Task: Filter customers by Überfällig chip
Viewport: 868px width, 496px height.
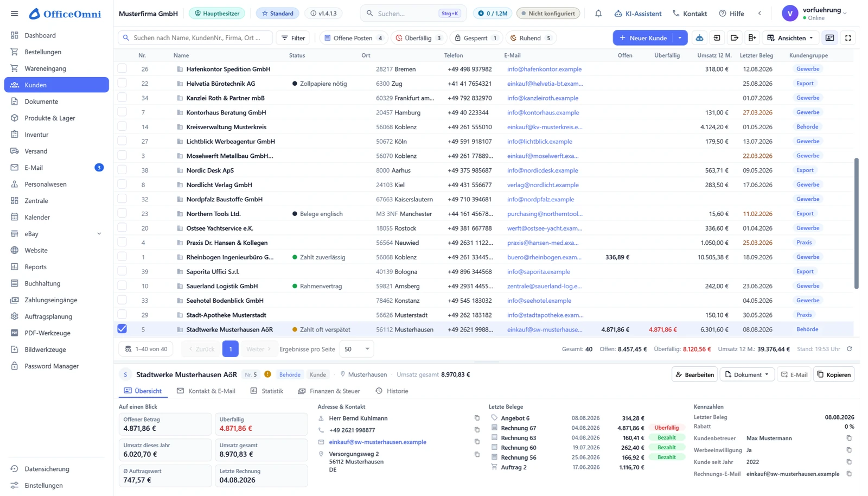Action: click(418, 38)
